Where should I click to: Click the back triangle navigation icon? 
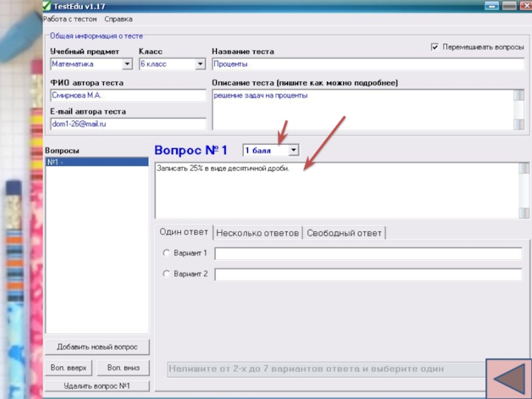pos(509,379)
